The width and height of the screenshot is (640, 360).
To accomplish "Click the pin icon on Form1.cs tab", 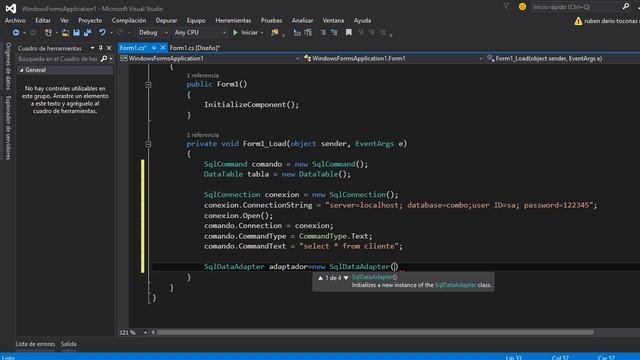I will pyautogui.click(x=154, y=48).
